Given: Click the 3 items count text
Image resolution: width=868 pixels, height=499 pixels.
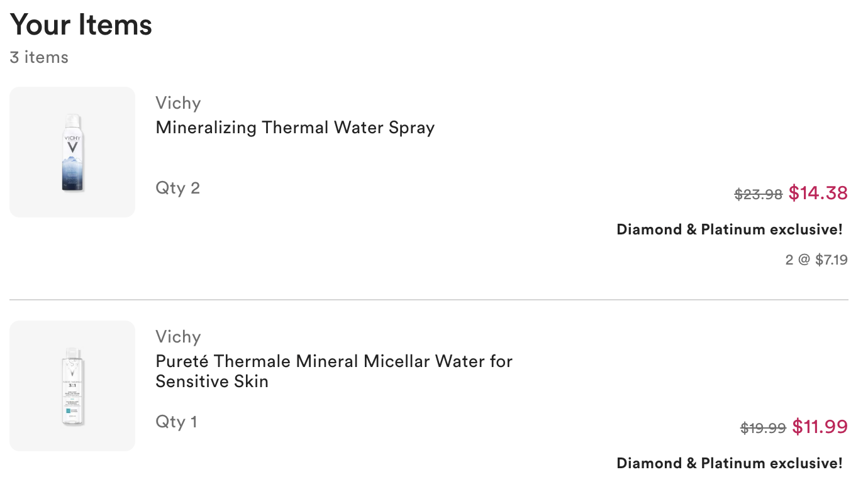Looking at the screenshot, I should [39, 57].
